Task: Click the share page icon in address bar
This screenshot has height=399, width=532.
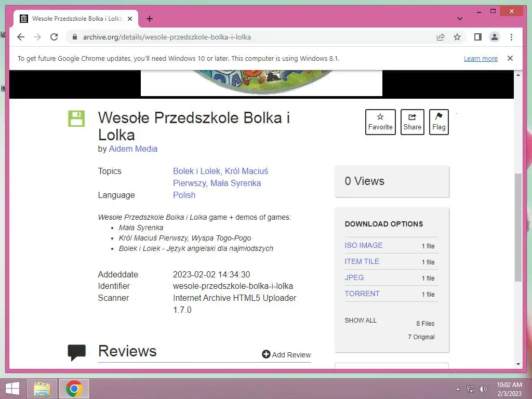Action: [x=441, y=37]
